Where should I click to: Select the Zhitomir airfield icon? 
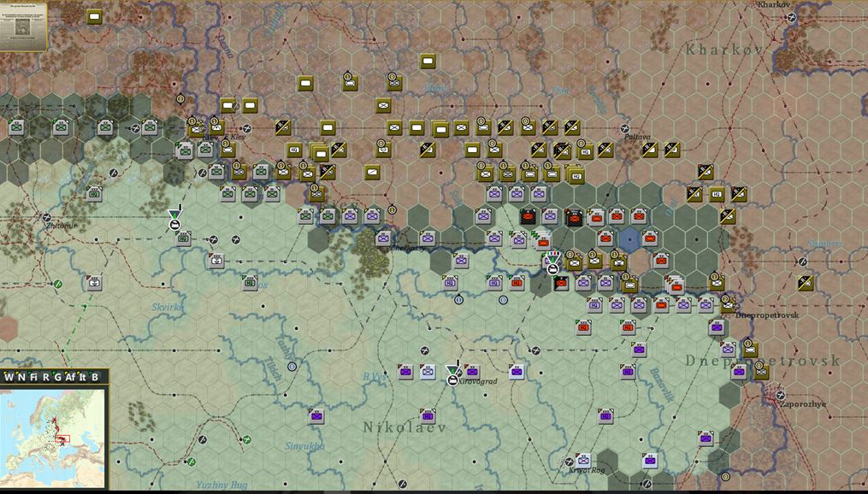tap(46, 218)
